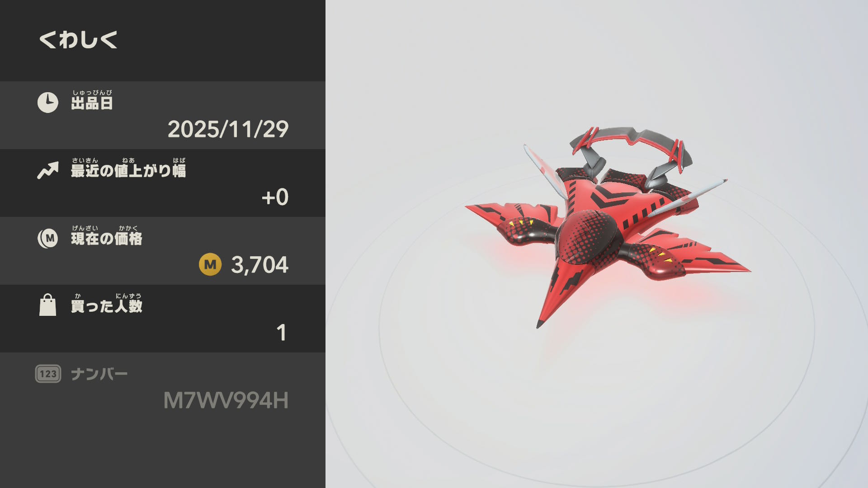
Task: Click the shopping bag icon
Action: coord(47,305)
